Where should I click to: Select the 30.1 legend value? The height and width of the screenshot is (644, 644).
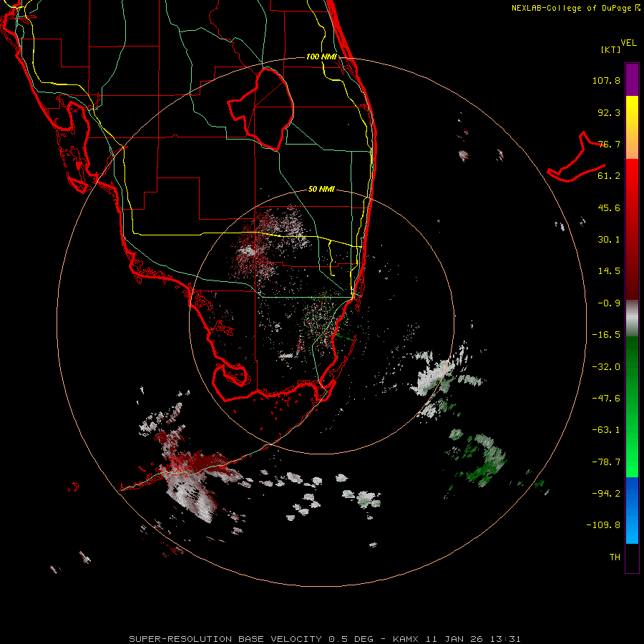pyautogui.click(x=609, y=240)
